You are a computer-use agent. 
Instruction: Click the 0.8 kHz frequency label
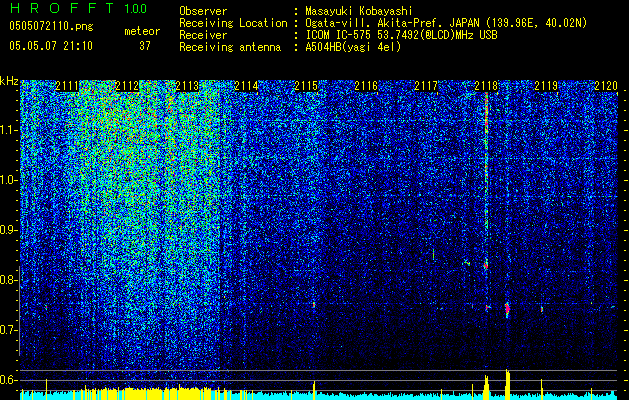[x=9, y=280]
